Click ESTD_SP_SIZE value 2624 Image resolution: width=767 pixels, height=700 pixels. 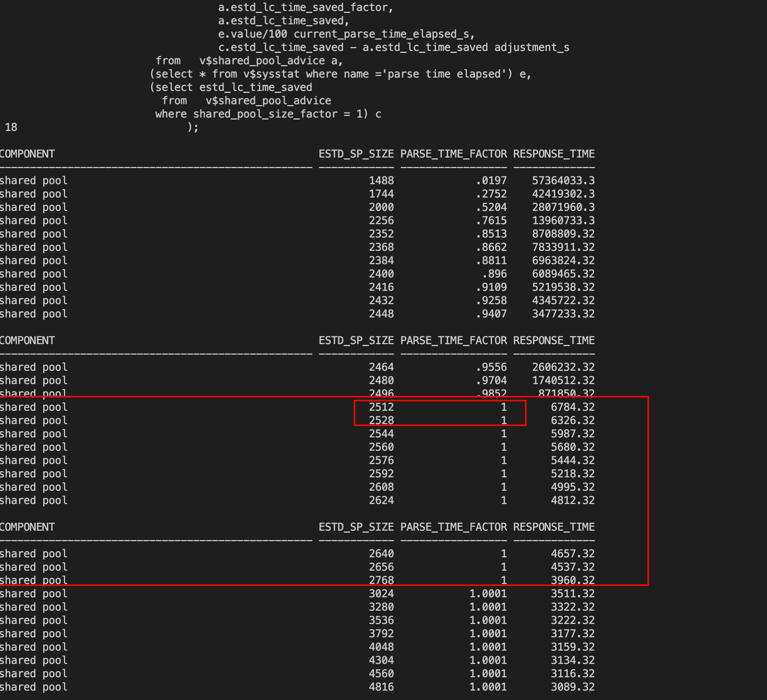(x=381, y=500)
